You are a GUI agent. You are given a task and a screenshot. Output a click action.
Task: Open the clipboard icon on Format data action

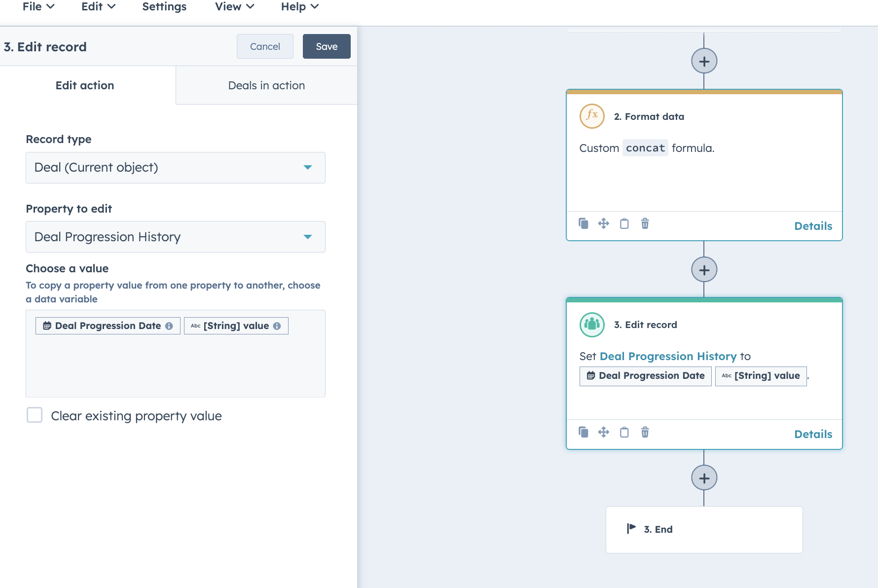(x=624, y=223)
